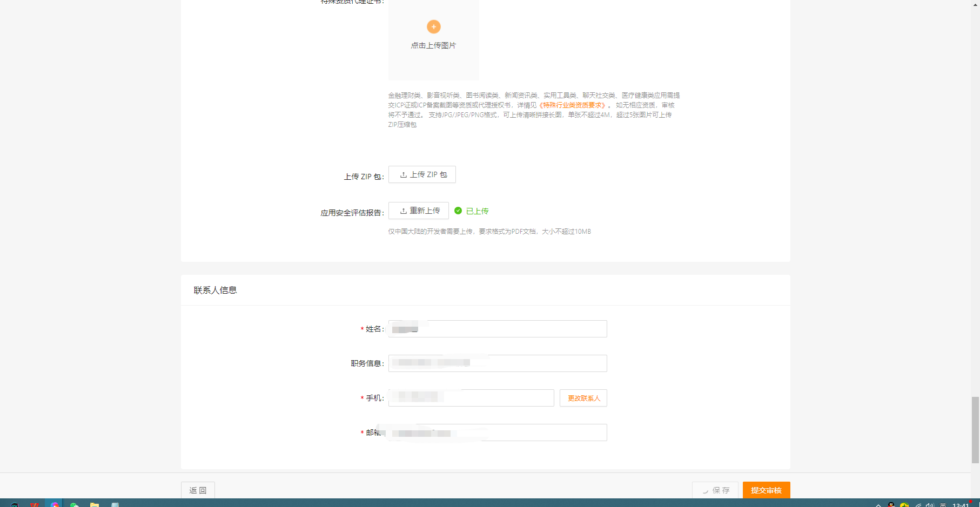
Task: Click the 点击上传图片 text
Action: (x=433, y=45)
